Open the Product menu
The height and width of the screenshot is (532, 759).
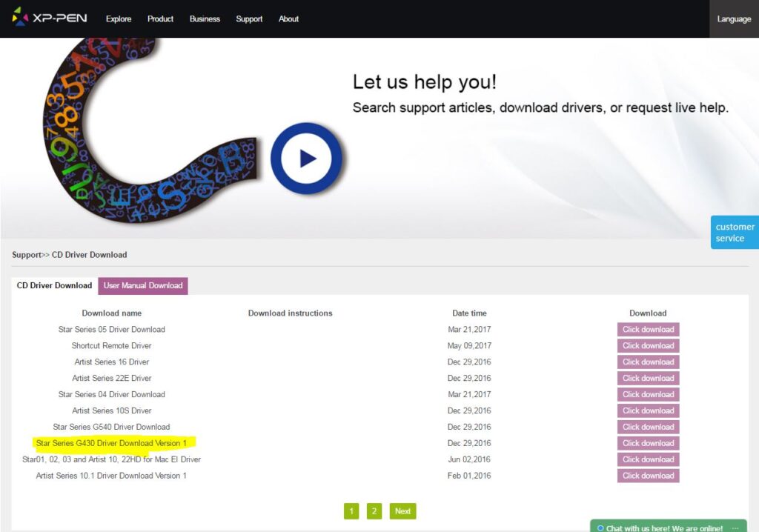[x=160, y=19]
